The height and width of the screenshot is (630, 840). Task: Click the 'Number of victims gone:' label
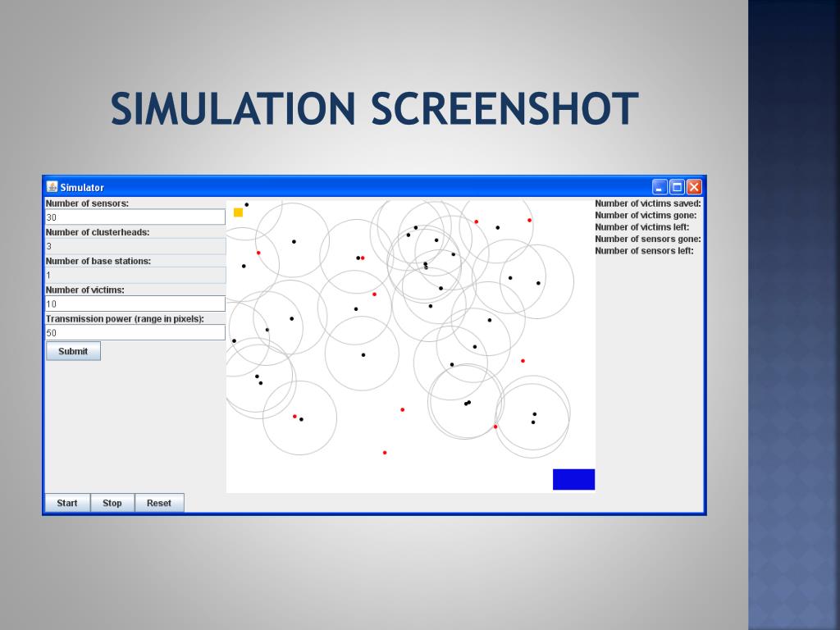tap(646, 216)
